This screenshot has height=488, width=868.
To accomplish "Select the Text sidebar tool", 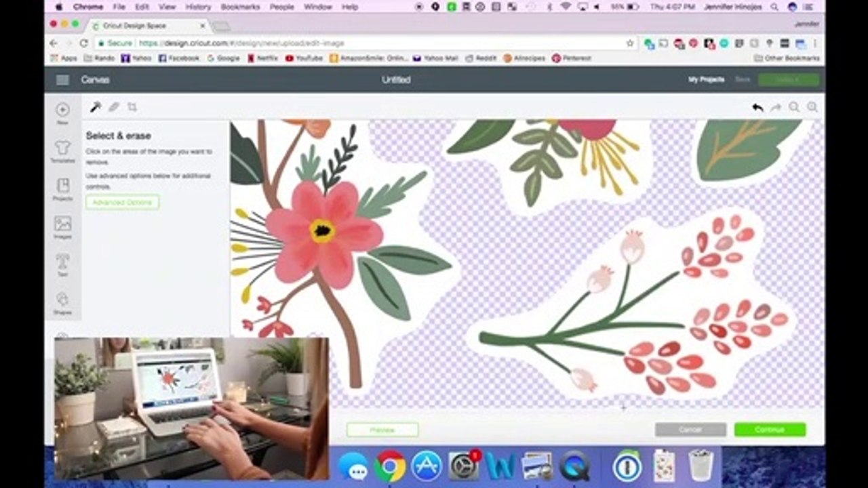I will pos(62,266).
